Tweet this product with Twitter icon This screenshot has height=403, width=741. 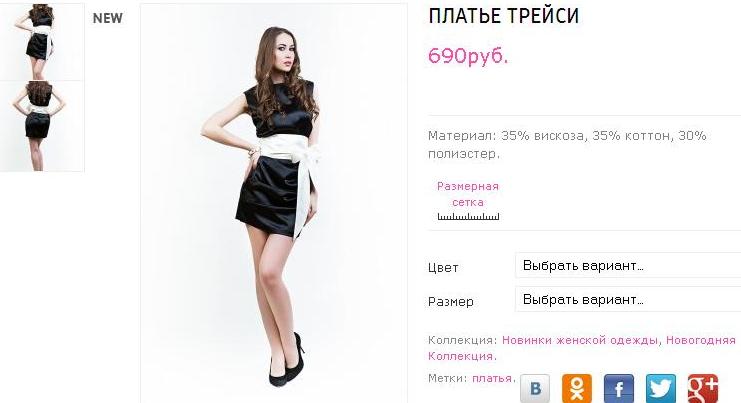pyautogui.click(x=661, y=388)
